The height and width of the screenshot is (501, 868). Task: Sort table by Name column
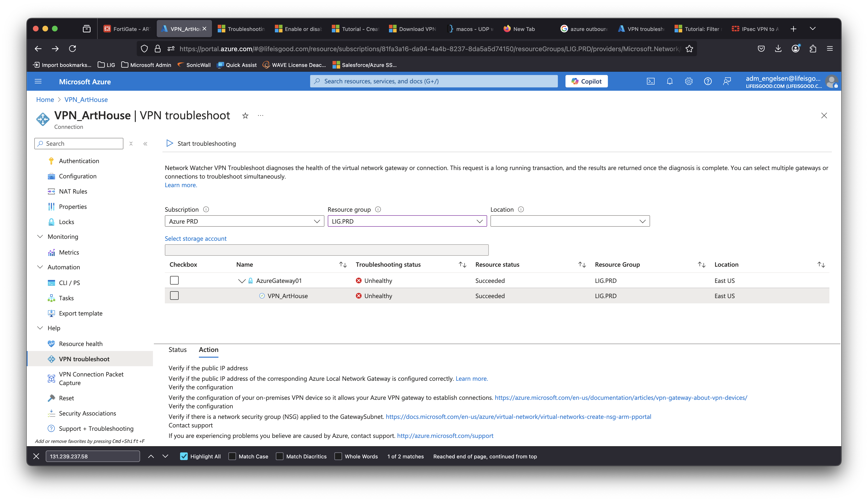coord(343,264)
